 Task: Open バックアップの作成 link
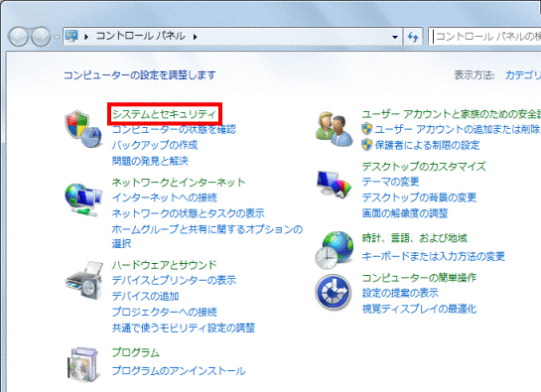pyautogui.click(x=155, y=145)
